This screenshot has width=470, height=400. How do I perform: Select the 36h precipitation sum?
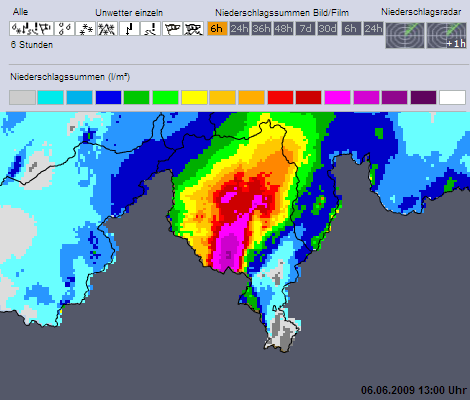(x=261, y=29)
